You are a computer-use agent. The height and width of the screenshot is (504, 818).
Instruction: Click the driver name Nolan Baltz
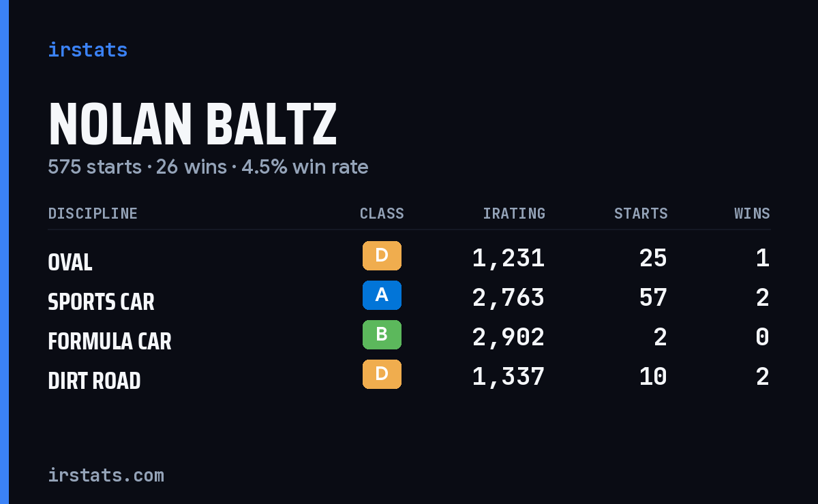coord(193,125)
